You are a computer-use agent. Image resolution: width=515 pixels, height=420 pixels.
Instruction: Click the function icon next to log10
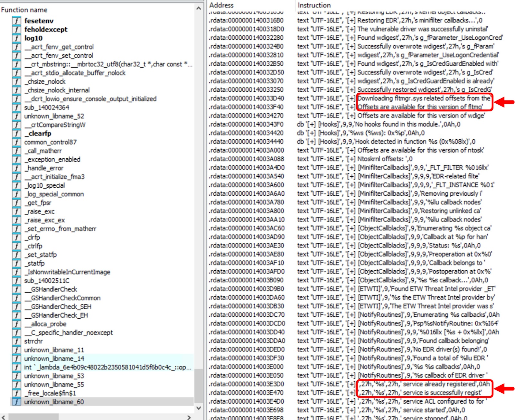coord(16,38)
